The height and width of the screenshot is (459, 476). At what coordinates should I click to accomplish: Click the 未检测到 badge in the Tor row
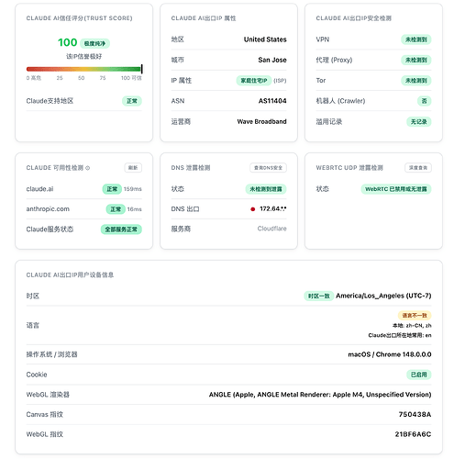[416, 81]
